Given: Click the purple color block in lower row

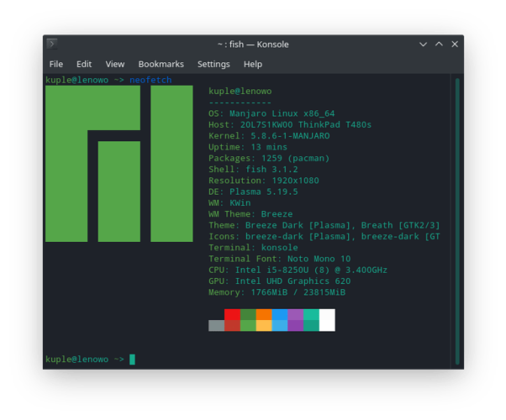Looking at the screenshot, I should pyautogui.click(x=295, y=325).
